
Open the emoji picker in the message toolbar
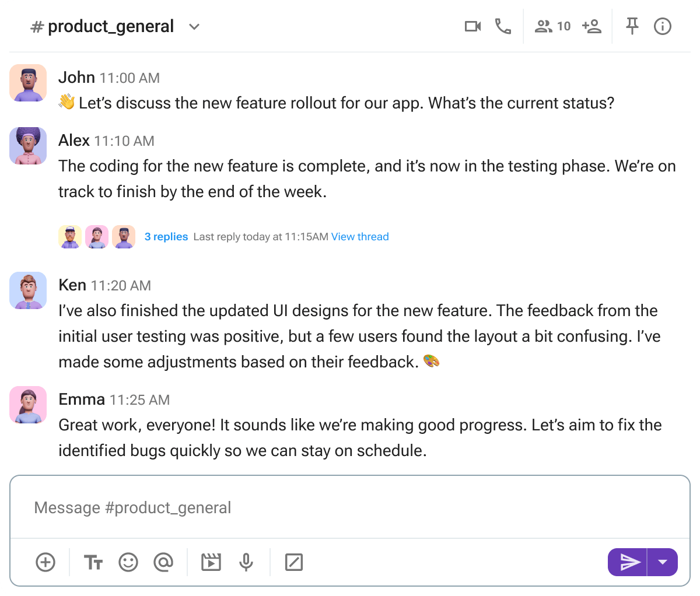[x=128, y=562]
